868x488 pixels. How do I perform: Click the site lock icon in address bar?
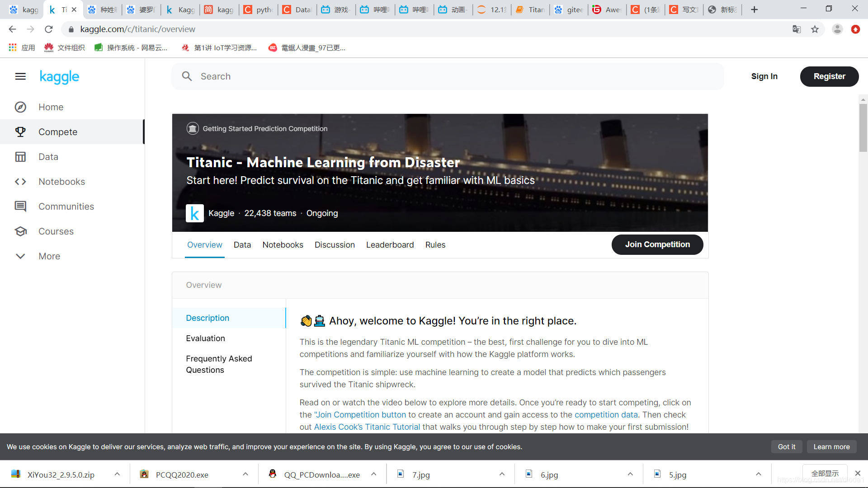click(x=71, y=29)
